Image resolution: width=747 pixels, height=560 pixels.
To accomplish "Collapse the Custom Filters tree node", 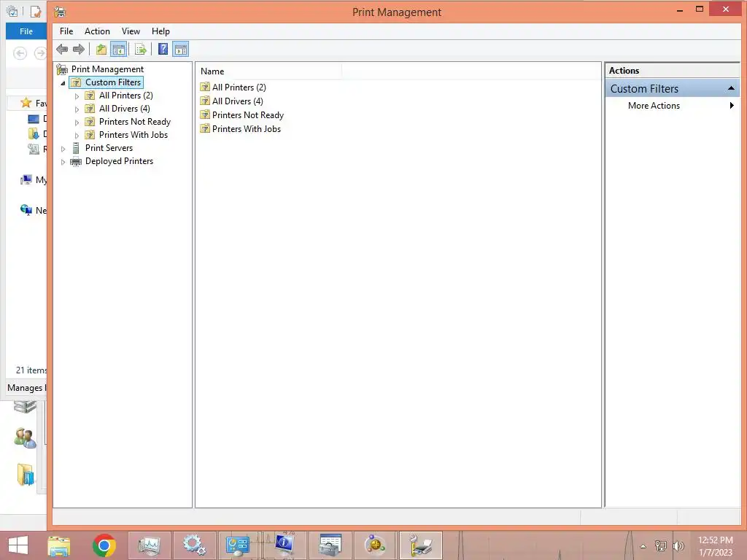I will [x=63, y=83].
